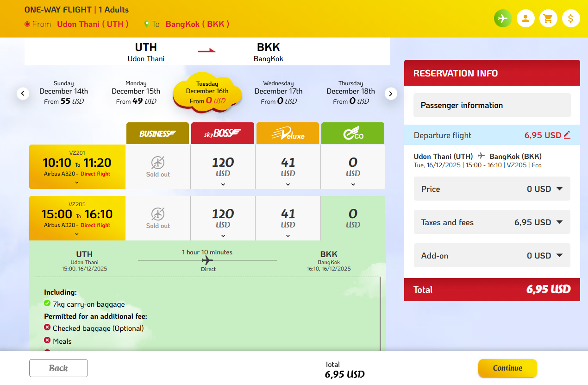Click the Eco fare class header
This screenshot has height=385, width=588.
(x=353, y=133)
